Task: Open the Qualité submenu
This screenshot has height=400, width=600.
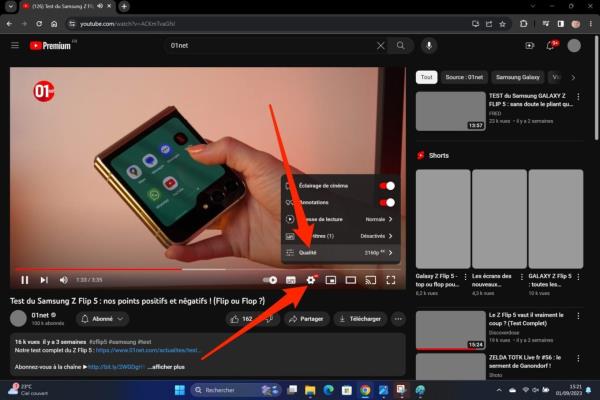Action: point(340,253)
